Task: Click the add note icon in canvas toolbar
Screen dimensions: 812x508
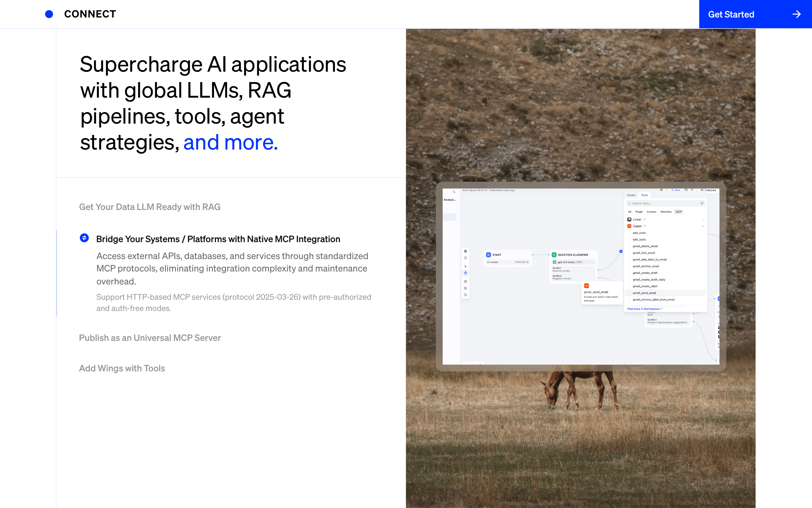Action: click(x=465, y=258)
